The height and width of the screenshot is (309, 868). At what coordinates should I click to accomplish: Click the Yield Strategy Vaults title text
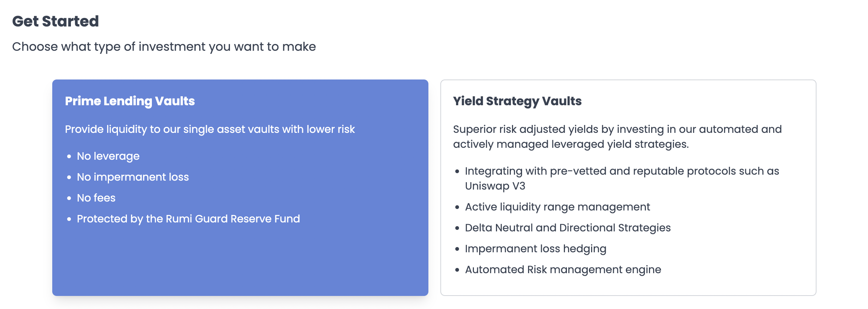(517, 101)
